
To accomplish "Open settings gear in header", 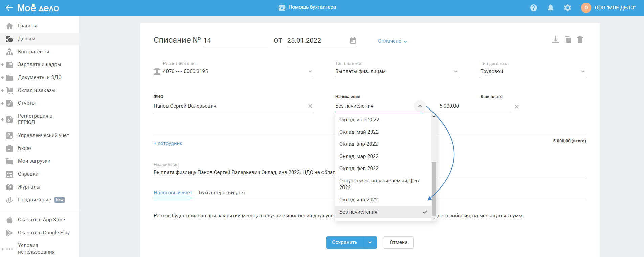I will [568, 8].
